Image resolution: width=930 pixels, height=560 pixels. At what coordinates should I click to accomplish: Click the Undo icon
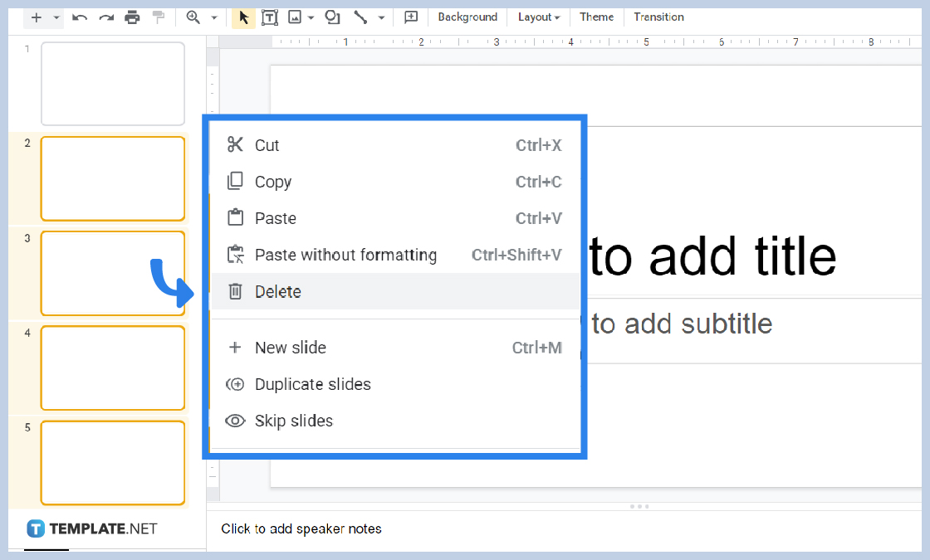[79, 17]
